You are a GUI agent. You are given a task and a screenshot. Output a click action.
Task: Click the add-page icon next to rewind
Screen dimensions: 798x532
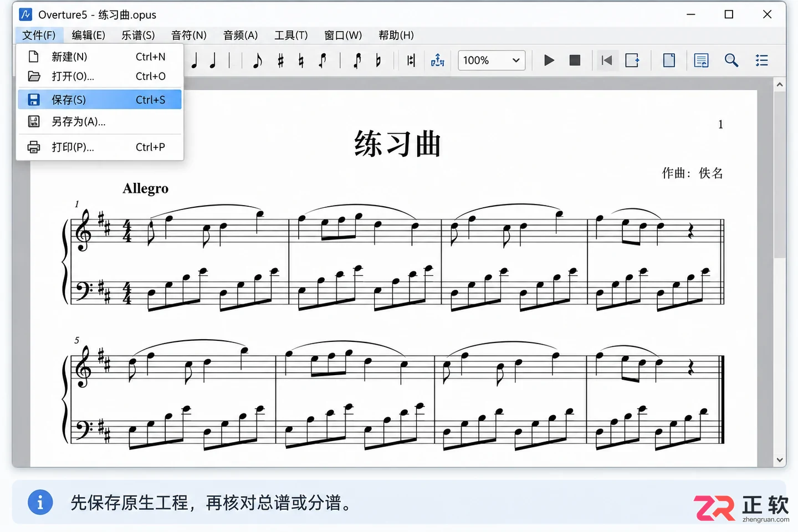[x=632, y=60]
